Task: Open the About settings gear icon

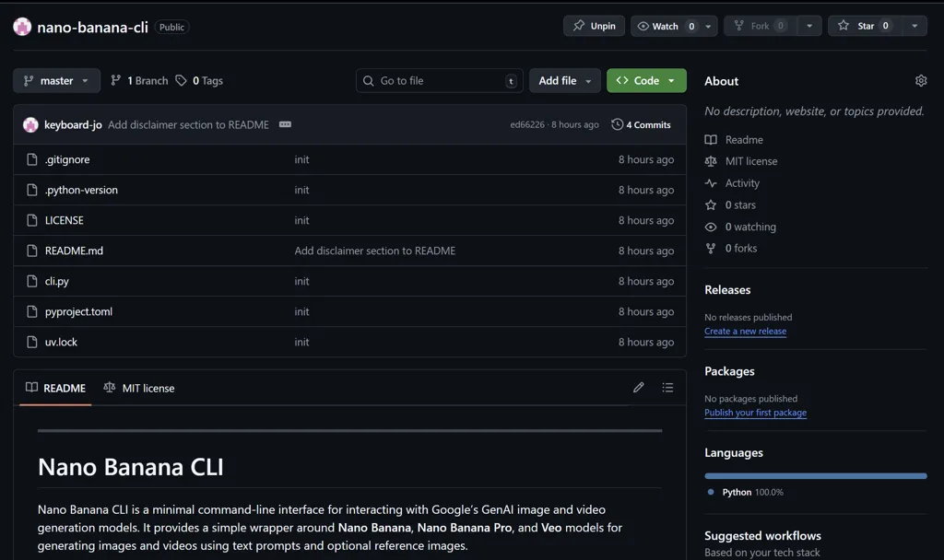Action: (x=921, y=81)
